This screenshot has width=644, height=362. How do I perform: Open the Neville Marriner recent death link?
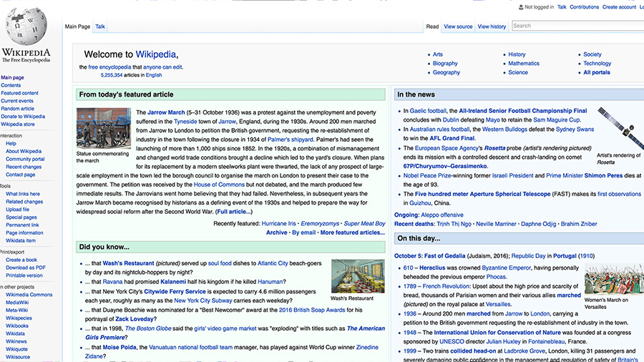(496, 224)
